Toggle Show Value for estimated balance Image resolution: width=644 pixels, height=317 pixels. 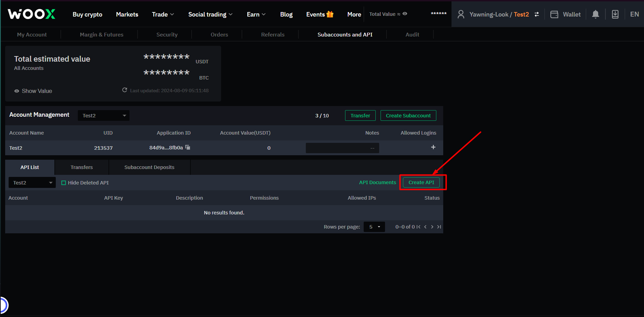(x=33, y=91)
